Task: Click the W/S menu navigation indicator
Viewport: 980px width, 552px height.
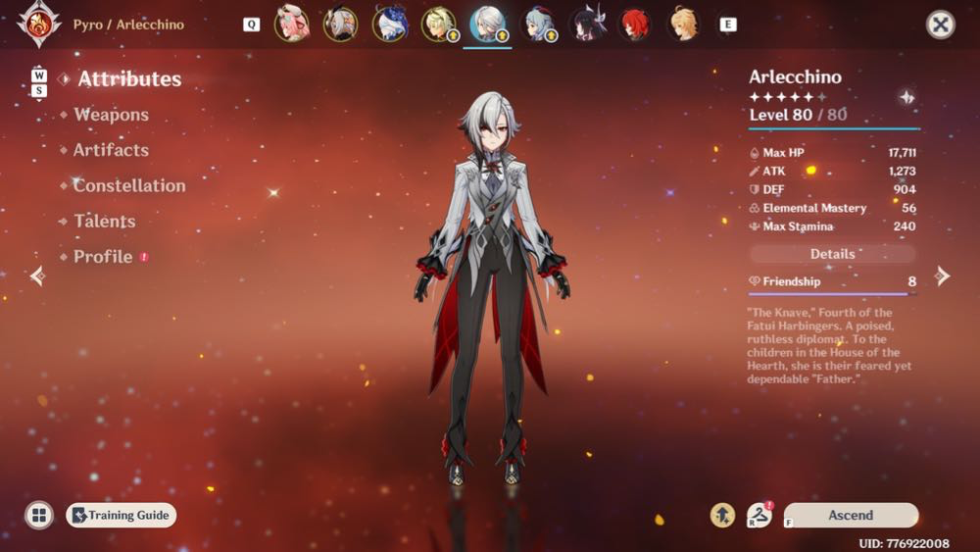Action: coord(39,83)
